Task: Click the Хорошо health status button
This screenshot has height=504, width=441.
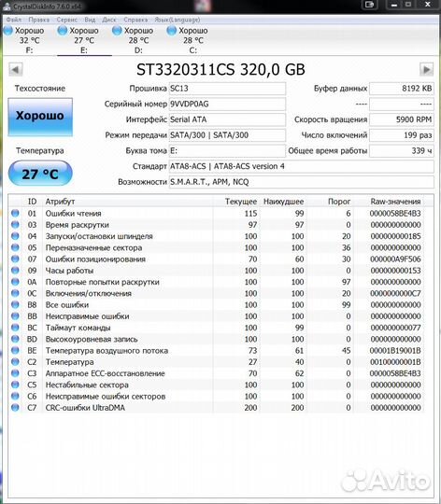Action: (x=40, y=117)
